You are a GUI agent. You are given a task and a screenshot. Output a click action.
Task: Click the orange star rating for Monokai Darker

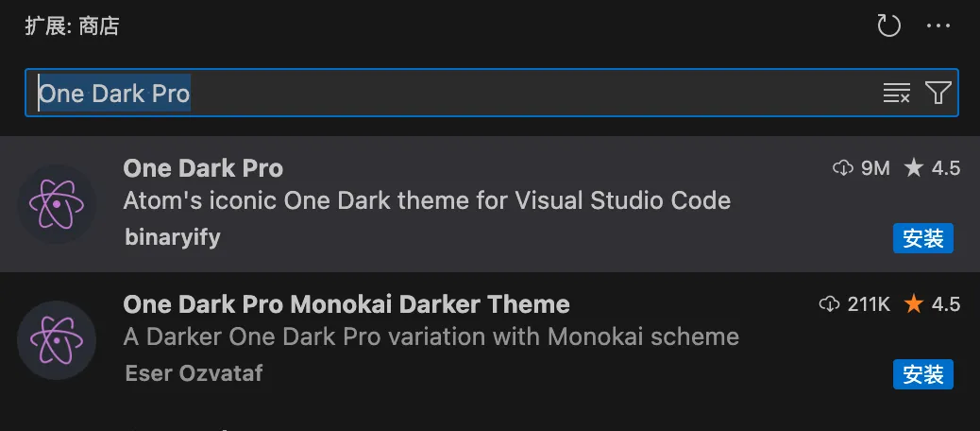914,304
